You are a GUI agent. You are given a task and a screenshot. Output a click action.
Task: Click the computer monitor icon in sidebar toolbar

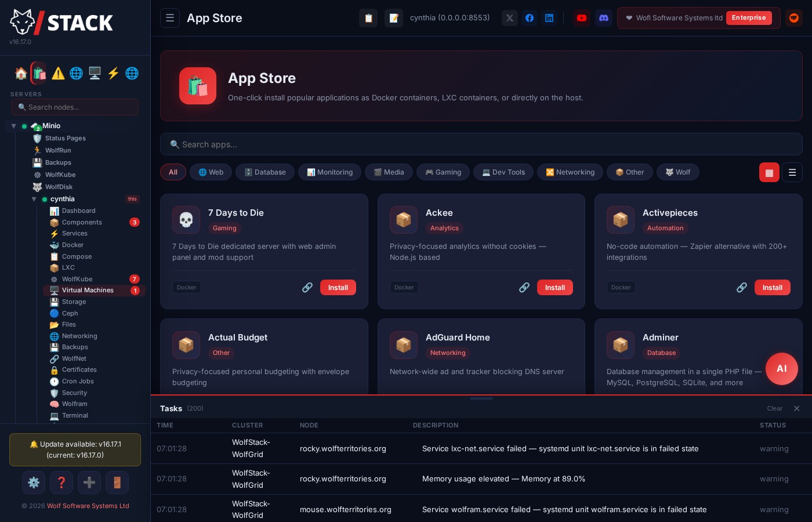point(95,73)
